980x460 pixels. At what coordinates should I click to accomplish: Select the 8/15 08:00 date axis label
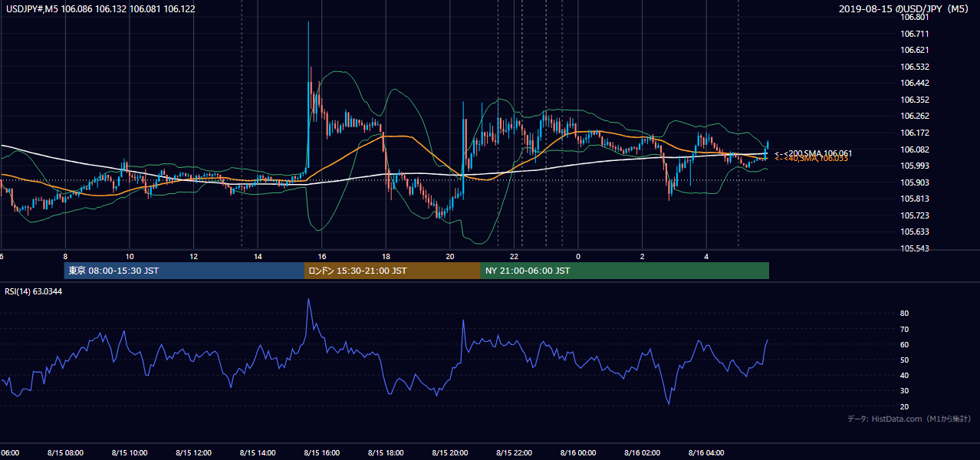coord(65,453)
